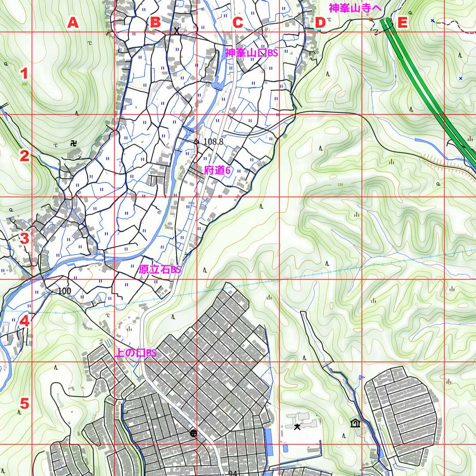Select the orange square marker near 神峯山寺へ
The height and width of the screenshot is (476, 476).
(371, 19)
